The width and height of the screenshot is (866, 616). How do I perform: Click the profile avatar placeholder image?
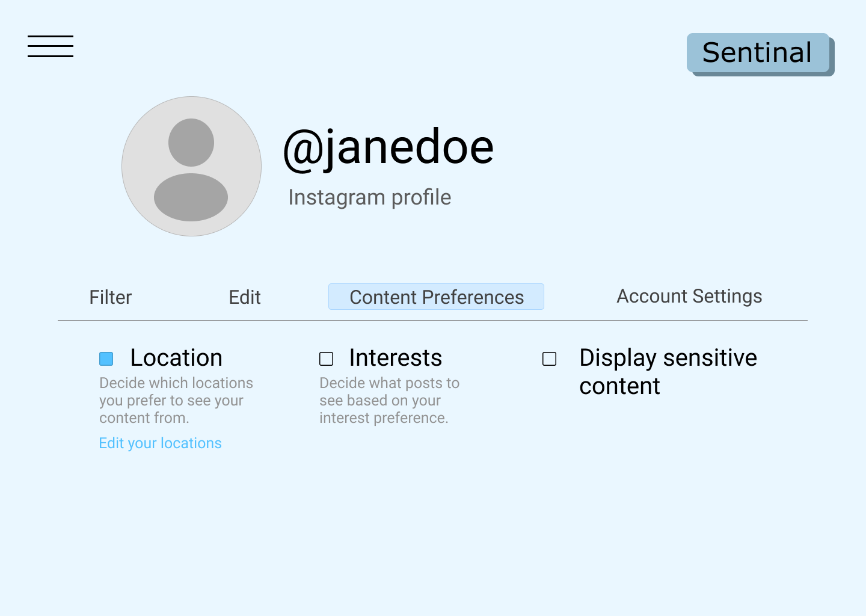click(x=191, y=166)
